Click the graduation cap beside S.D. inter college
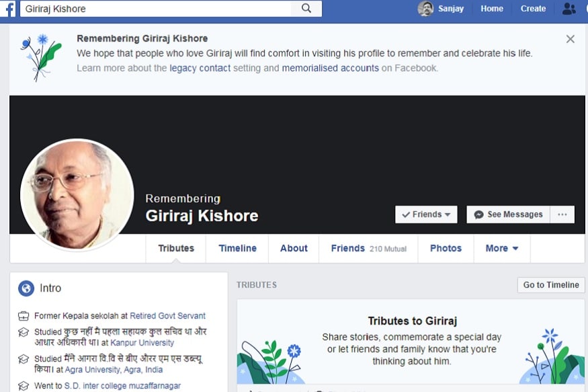The image size is (588, 392). [24, 386]
